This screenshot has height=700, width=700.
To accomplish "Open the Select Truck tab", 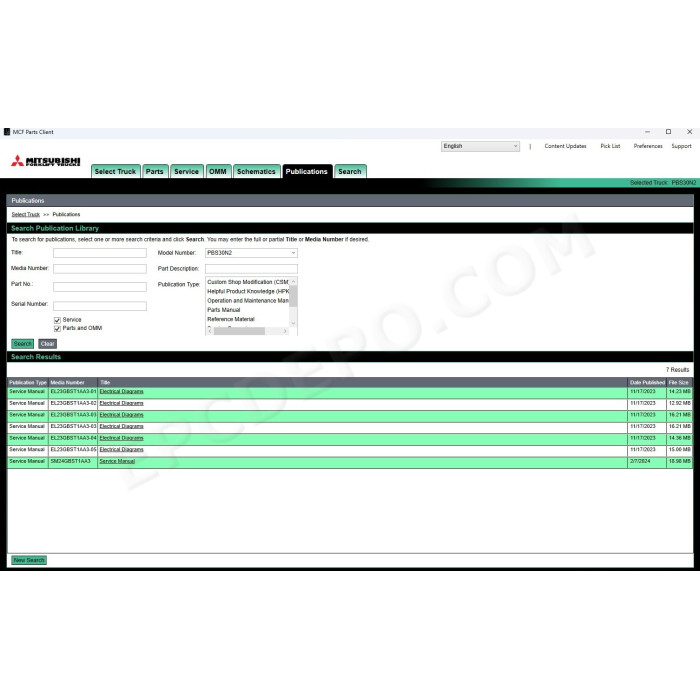I will pyautogui.click(x=116, y=171).
